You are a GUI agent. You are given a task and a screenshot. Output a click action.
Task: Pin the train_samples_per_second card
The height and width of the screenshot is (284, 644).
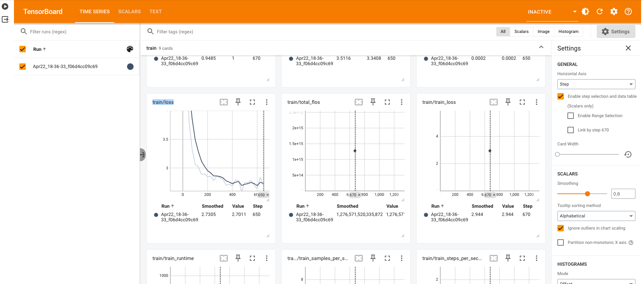(x=373, y=258)
